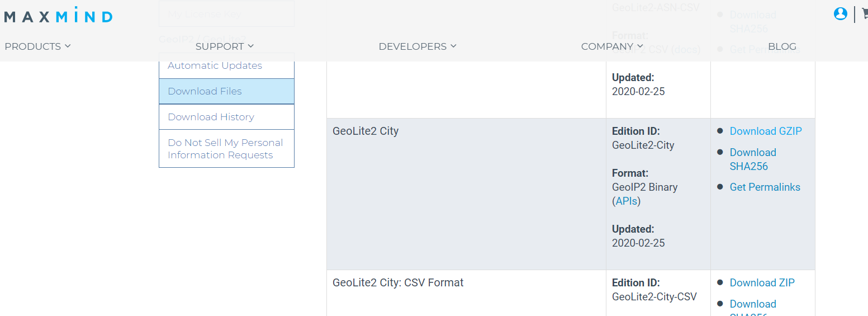Click 'GeoLite2 City: CSV Format' text
The height and width of the screenshot is (316, 868).
[398, 283]
